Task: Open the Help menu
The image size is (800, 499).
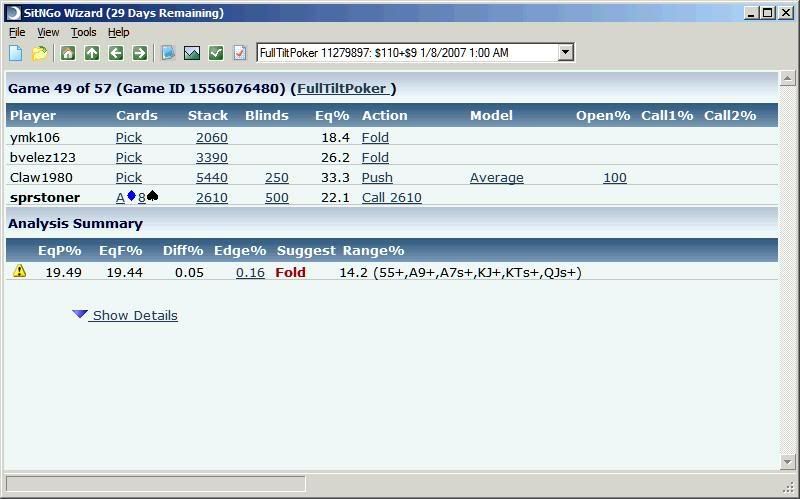Action: tap(118, 32)
